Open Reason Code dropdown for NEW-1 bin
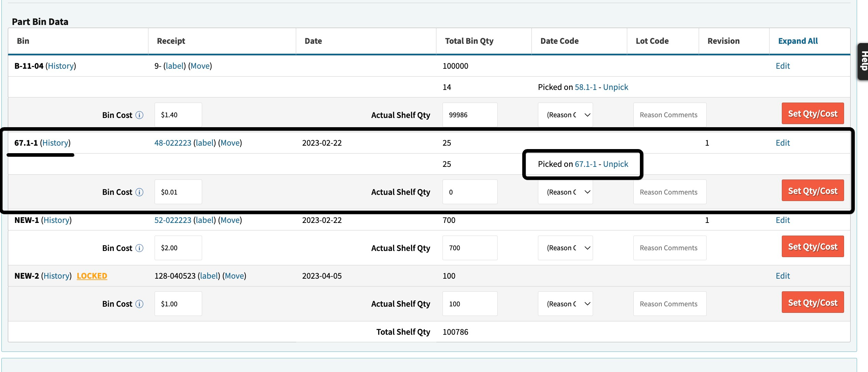Image resolution: width=868 pixels, height=372 pixels. pyautogui.click(x=565, y=248)
